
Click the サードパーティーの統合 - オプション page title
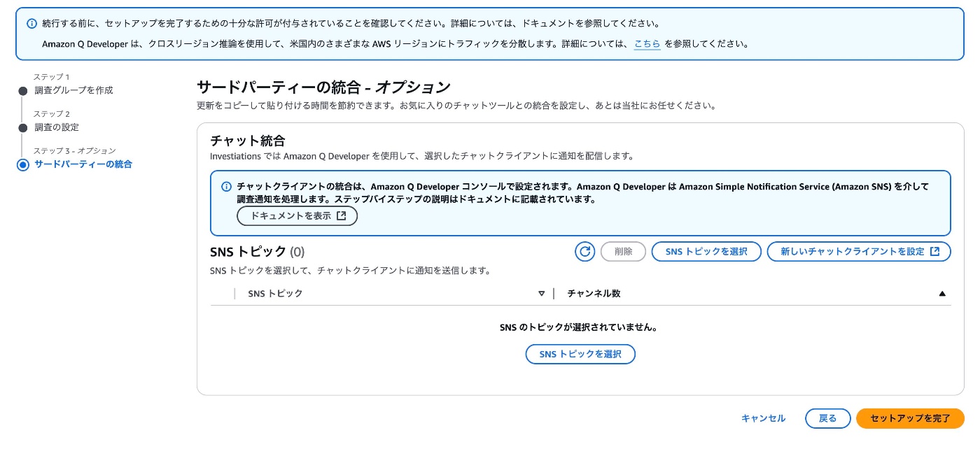pos(323,87)
